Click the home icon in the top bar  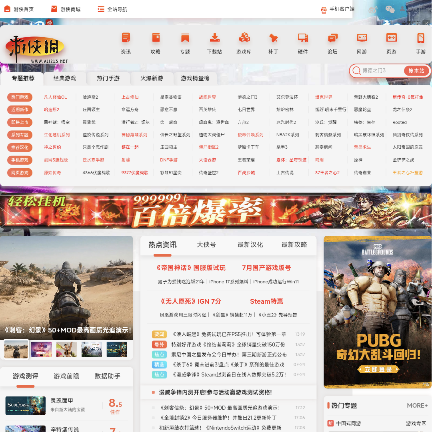click(x=7, y=9)
